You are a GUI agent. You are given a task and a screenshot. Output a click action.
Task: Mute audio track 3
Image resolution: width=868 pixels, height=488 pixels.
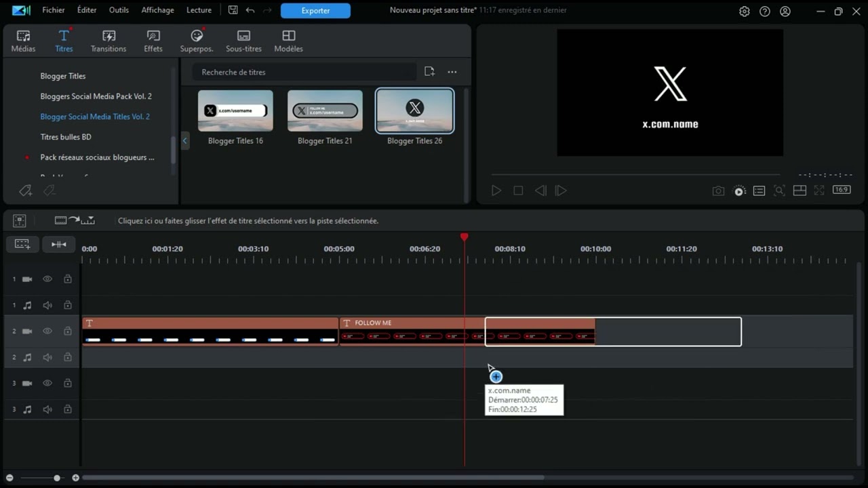click(47, 409)
